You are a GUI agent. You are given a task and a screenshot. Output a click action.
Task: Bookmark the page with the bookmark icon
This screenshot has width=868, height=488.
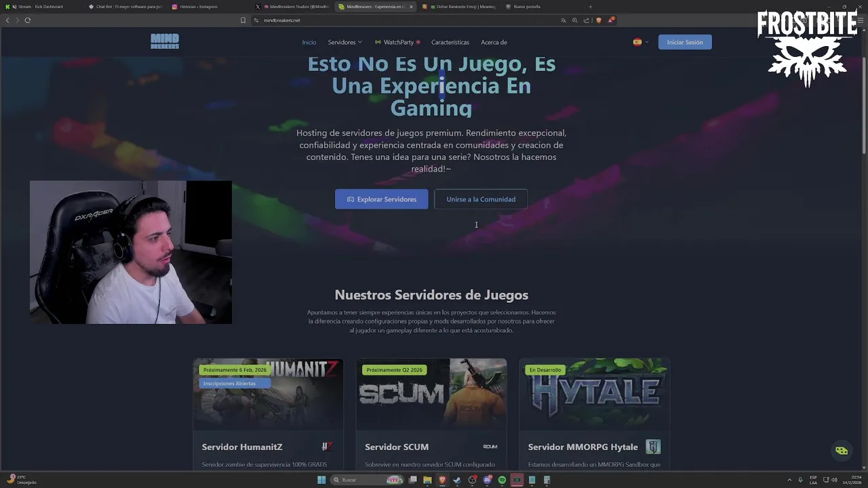243,20
